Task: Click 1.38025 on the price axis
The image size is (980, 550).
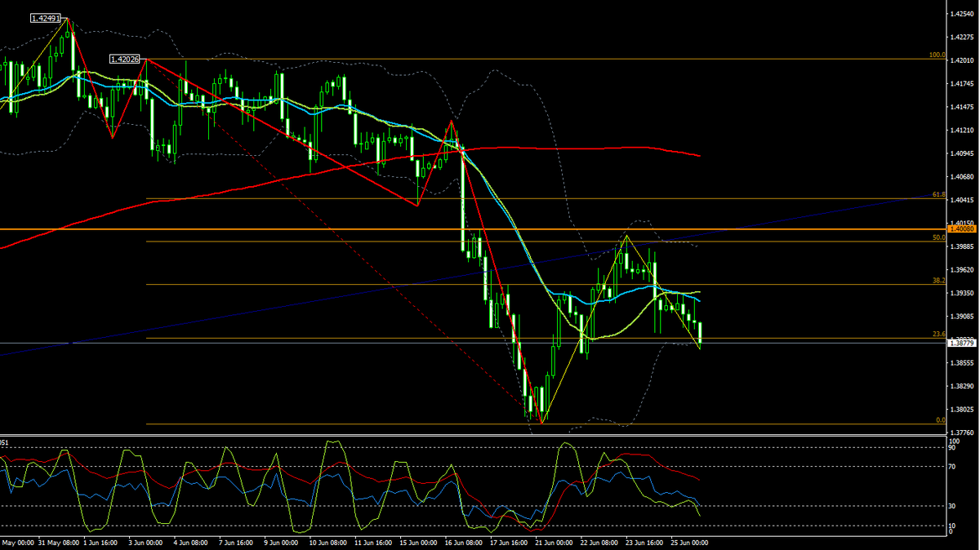Action: [x=962, y=409]
